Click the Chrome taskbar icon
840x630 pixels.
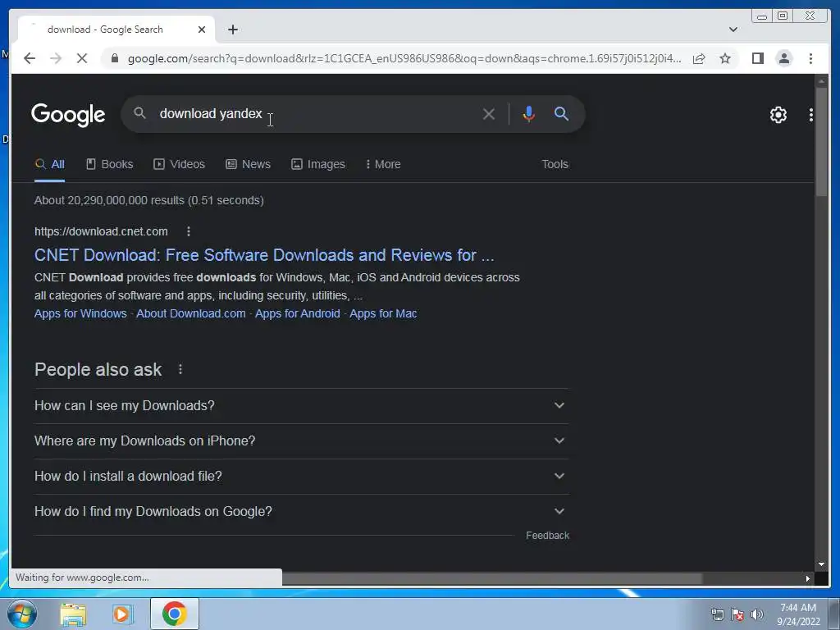click(174, 614)
